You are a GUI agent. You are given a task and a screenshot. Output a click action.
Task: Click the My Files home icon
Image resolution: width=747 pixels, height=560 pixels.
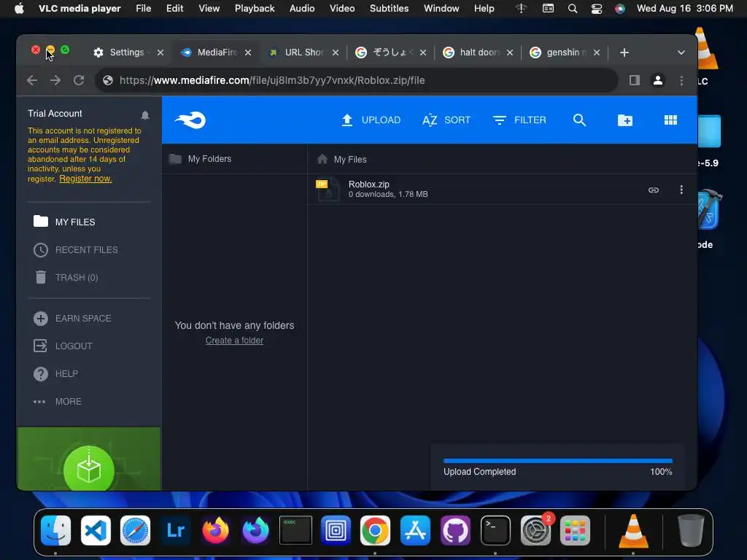[322, 159]
